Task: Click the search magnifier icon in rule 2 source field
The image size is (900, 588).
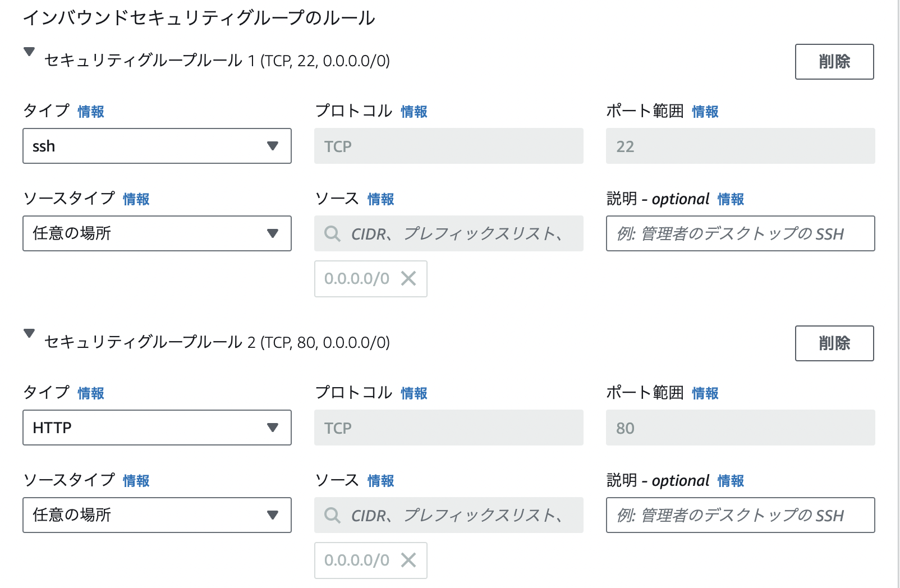Action: (332, 516)
